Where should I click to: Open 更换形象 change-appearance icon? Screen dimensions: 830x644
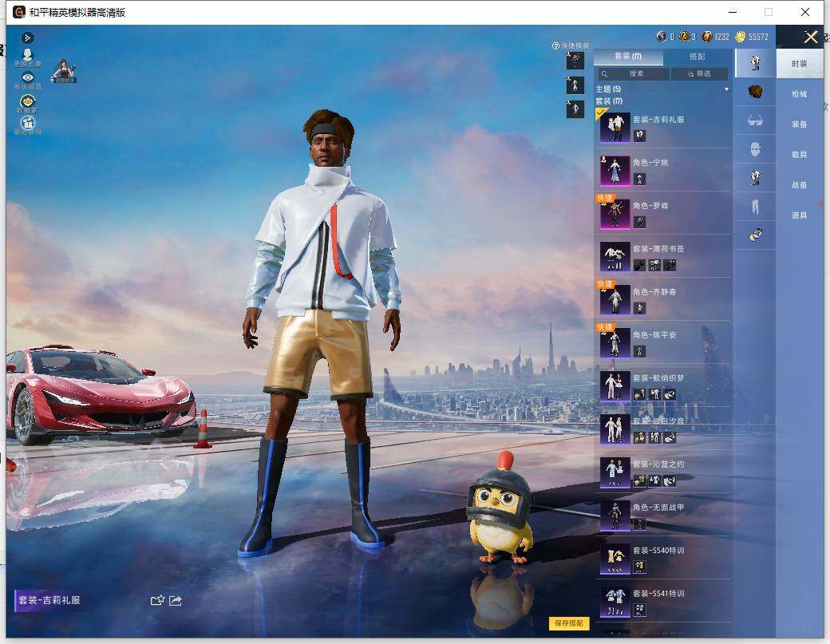click(x=27, y=57)
